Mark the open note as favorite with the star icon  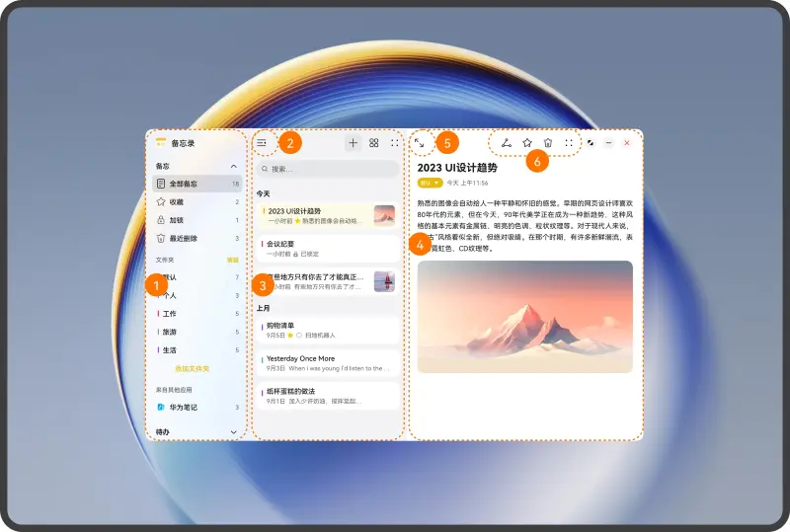[527, 143]
